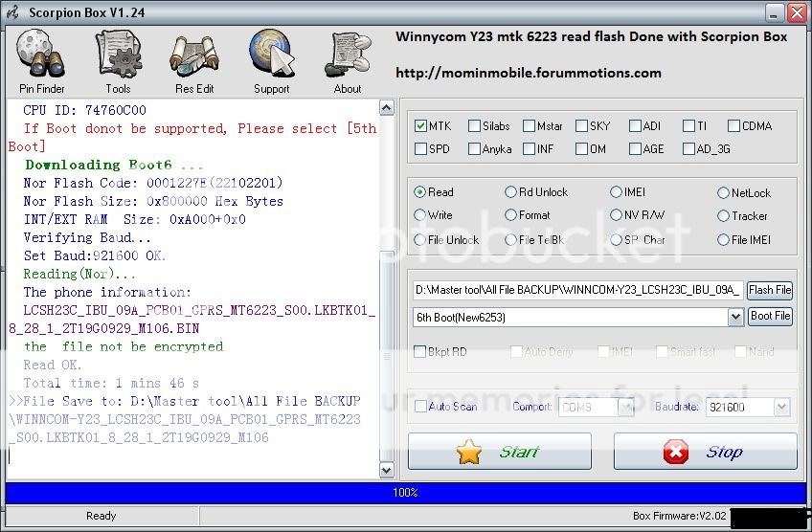Screen dimensions: 812x532
Task: Tick the ADI checkbox
Action: point(635,125)
